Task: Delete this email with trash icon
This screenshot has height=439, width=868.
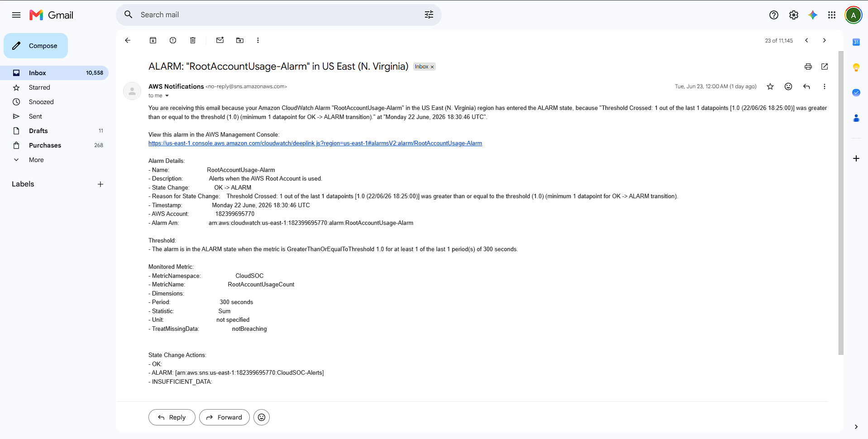Action: [x=193, y=40]
